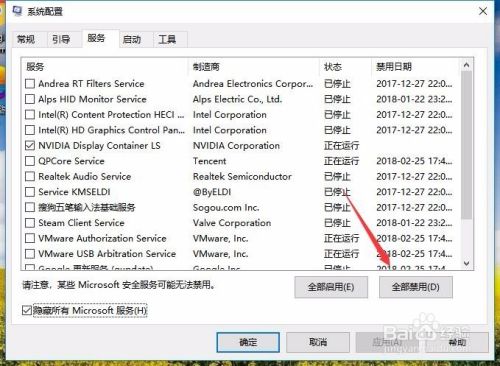The height and width of the screenshot is (366, 500).
Task: Click the 应用(A) button
Action: tap(387, 342)
